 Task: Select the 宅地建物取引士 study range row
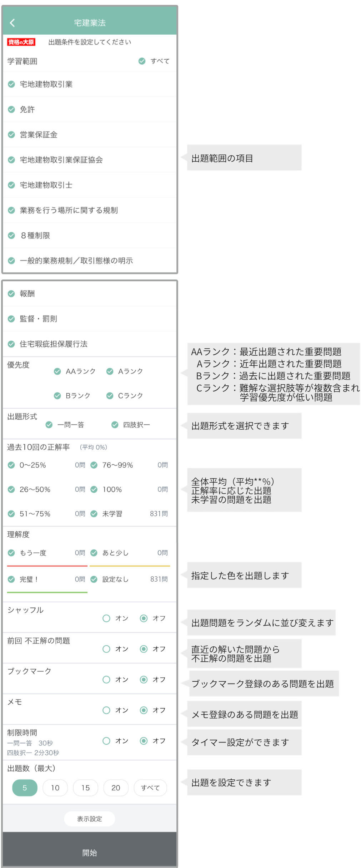pyautogui.click(x=90, y=185)
